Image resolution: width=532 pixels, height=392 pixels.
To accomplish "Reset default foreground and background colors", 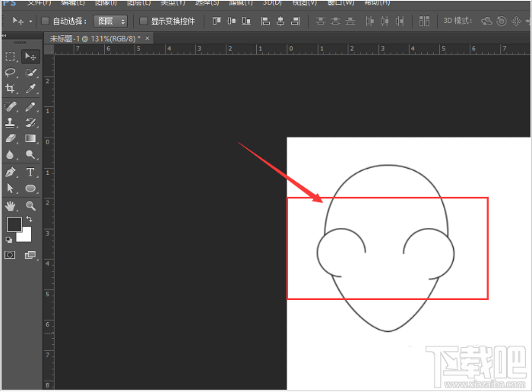I will 9,240.
